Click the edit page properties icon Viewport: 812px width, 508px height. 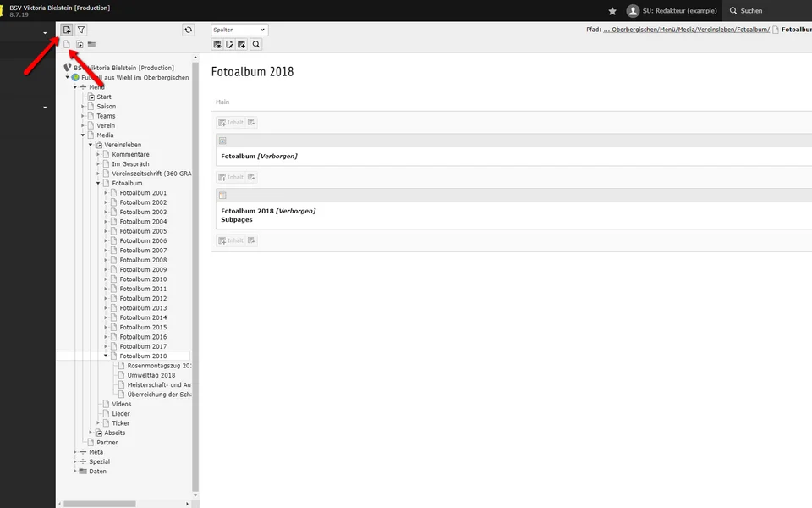point(229,44)
